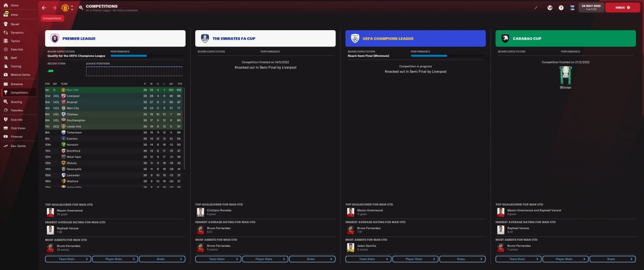The width and height of the screenshot is (644, 270).
Task: Click the pencil edit icon
Action: 536,8
